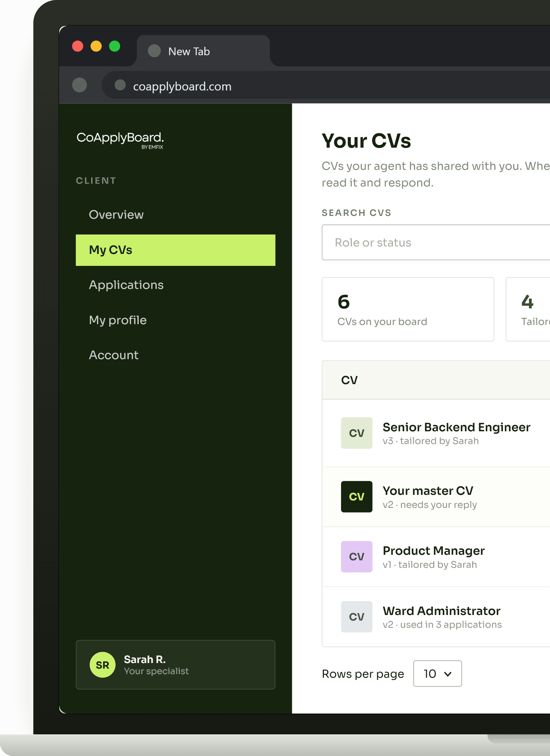
Task: Click 'v1 · tailored by Sarah' text
Action: [x=430, y=565]
